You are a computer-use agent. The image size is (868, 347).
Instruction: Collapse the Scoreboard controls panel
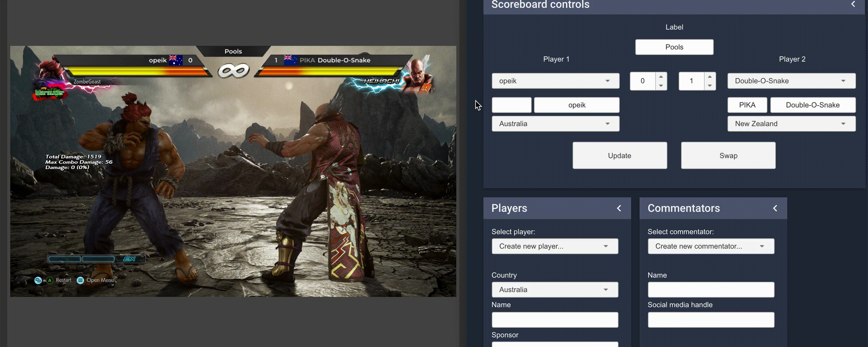tap(853, 4)
